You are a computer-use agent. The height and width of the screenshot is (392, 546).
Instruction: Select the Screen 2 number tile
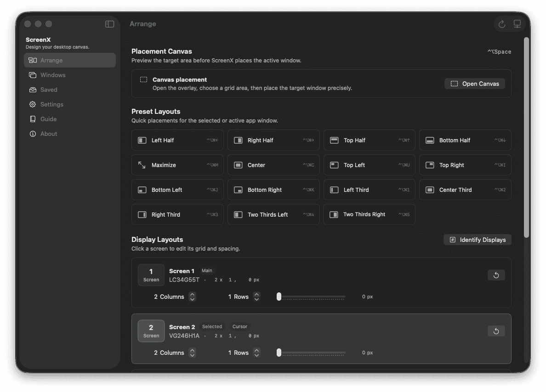[151, 331]
